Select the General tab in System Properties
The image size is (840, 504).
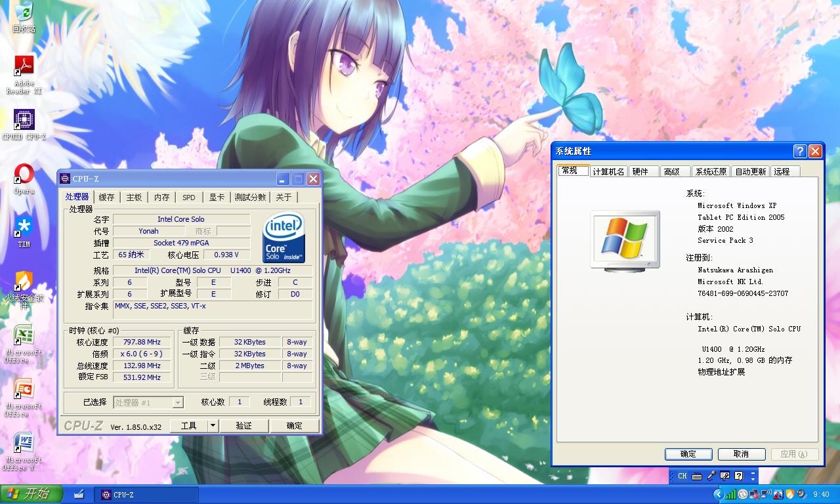pos(573,170)
